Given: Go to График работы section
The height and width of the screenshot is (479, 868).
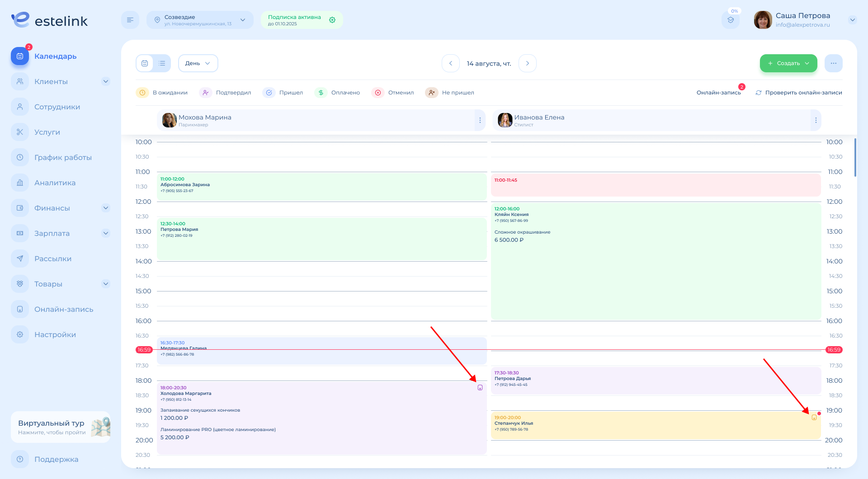Looking at the screenshot, I should click(63, 158).
